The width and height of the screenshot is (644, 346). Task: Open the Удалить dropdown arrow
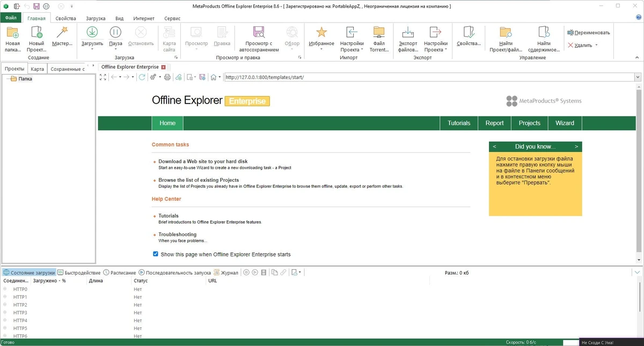tap(596, 45)
